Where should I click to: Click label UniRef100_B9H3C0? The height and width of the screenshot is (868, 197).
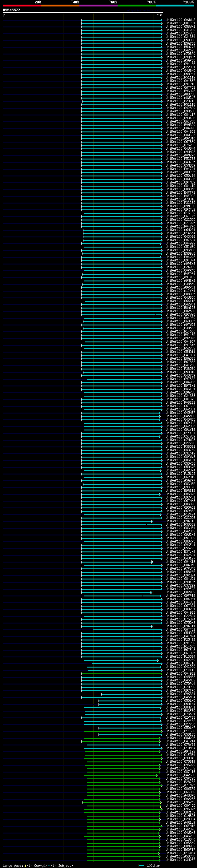180,125
